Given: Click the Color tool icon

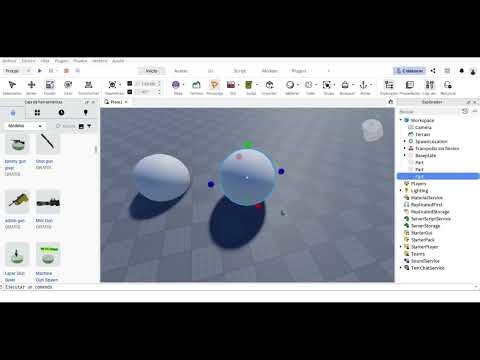Looking at the screenshot, I should pyautogui.click(x=309, y=85).
